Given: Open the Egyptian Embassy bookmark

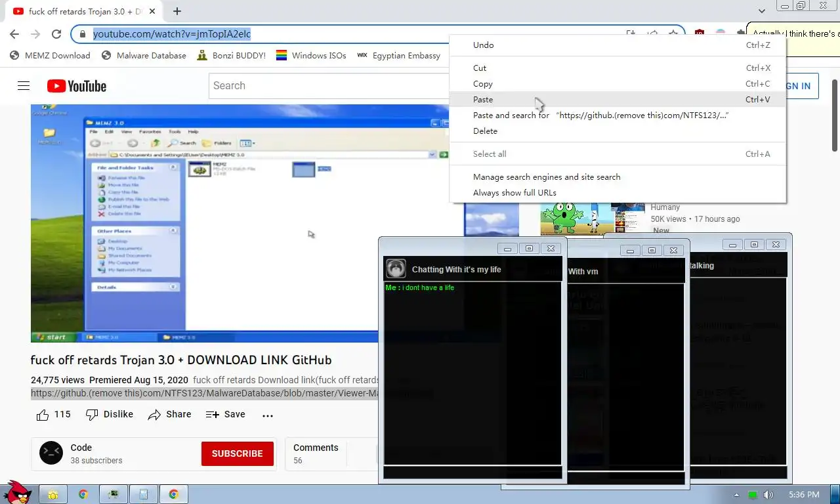Looking at the screenshot, I should coord(399,56).
